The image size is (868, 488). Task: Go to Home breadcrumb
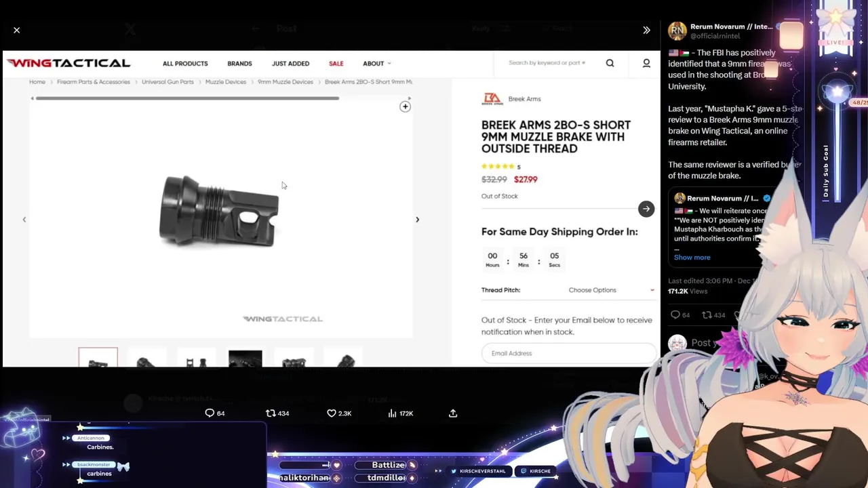point(37,82)
